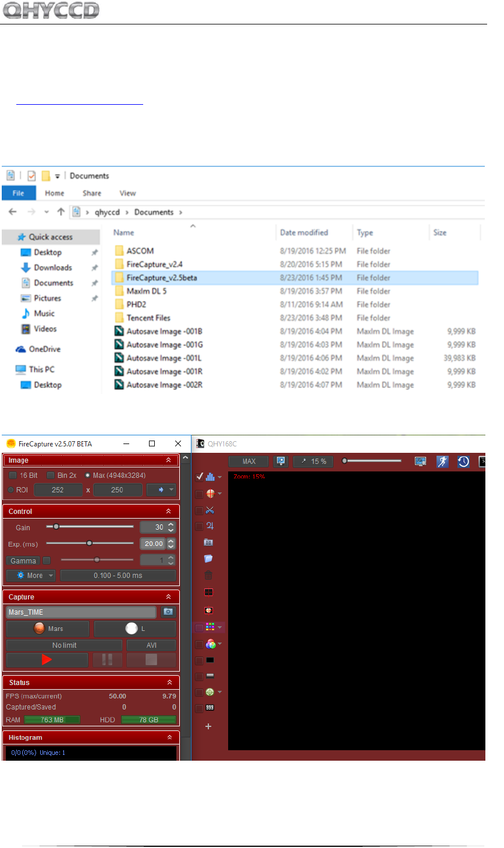Open dropdown arrow beside RGB circles icon
Viewport: 504px width, 848px height.
tap(219, 645)
